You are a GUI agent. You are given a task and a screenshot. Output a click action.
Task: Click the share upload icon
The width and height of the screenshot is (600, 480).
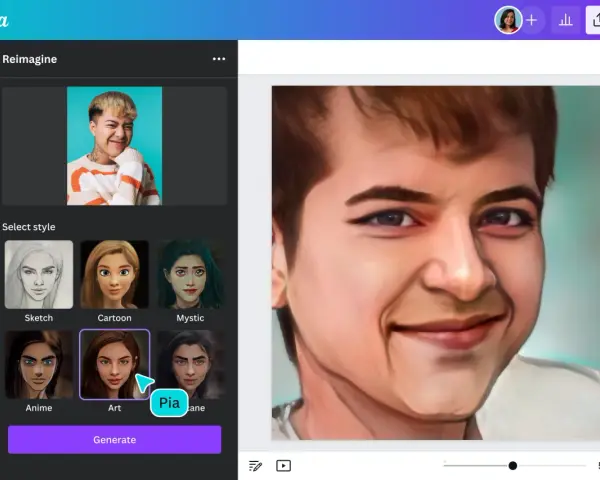(594, 20)
